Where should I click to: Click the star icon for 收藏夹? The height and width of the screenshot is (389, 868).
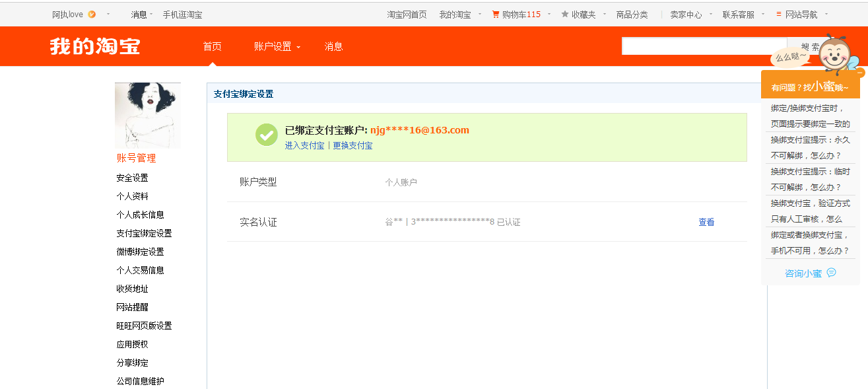click(x=565, y=14)
